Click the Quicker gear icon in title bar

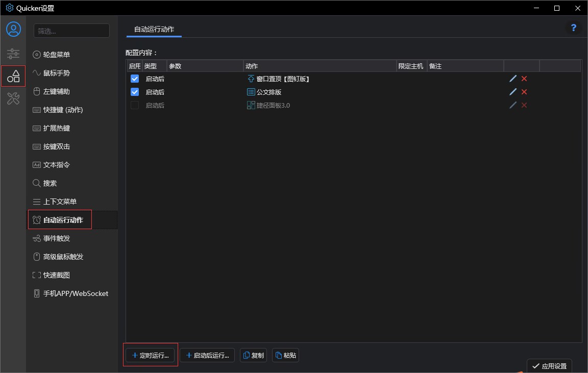10,8
